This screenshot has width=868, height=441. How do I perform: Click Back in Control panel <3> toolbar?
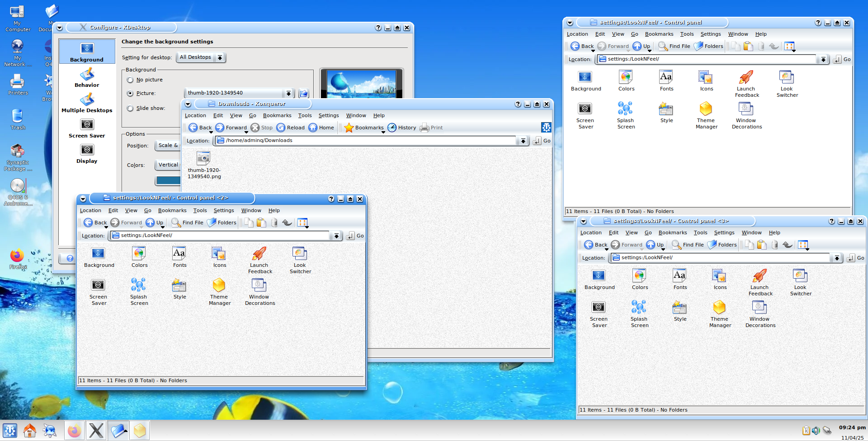(595, 245)
